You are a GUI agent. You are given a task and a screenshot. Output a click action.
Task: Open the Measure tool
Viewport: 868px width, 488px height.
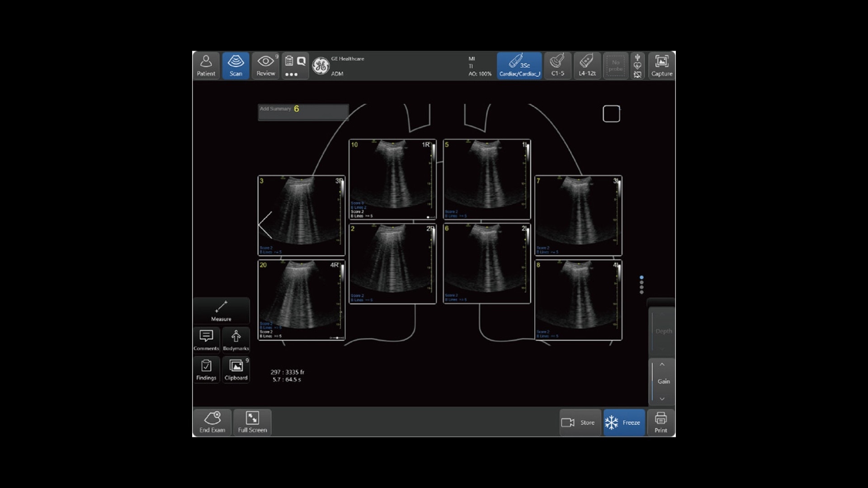pos(221,311)
